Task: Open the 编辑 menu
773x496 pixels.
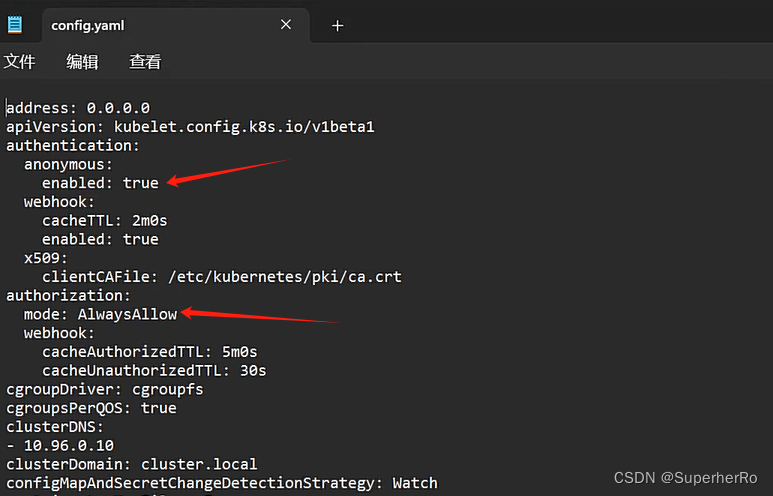Action: (82, 62)
